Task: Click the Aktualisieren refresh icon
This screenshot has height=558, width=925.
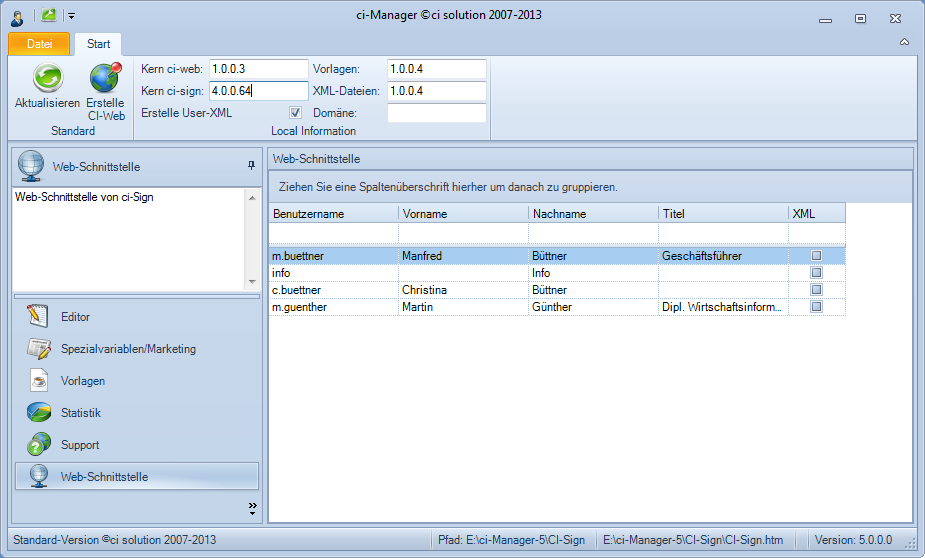Action: (x=47, y=79)
